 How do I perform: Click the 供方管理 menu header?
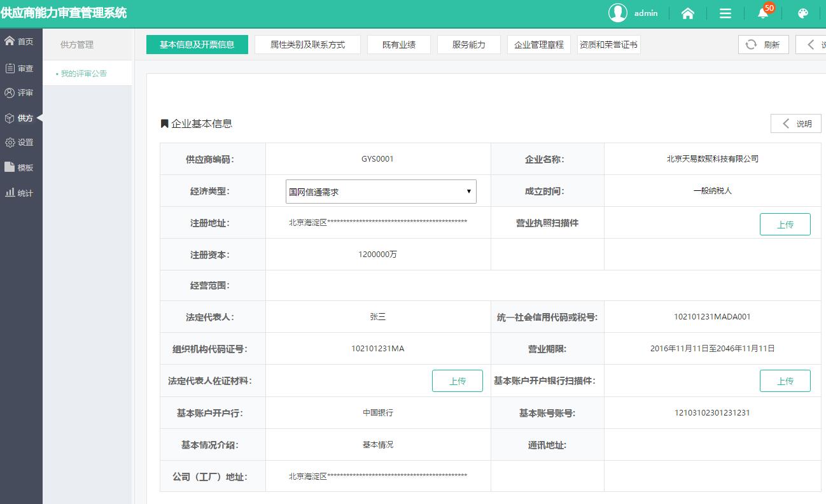point(77,45)
